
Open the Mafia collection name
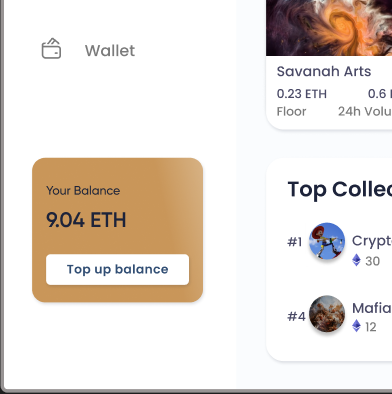click(372, 308)
